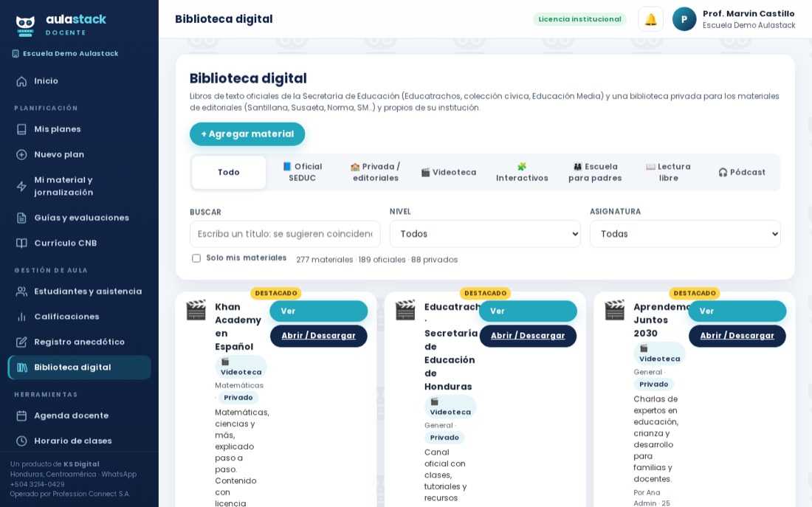Switch to the Interactivos tab
This screenshot has width=812, height=507.
(522, 173)
